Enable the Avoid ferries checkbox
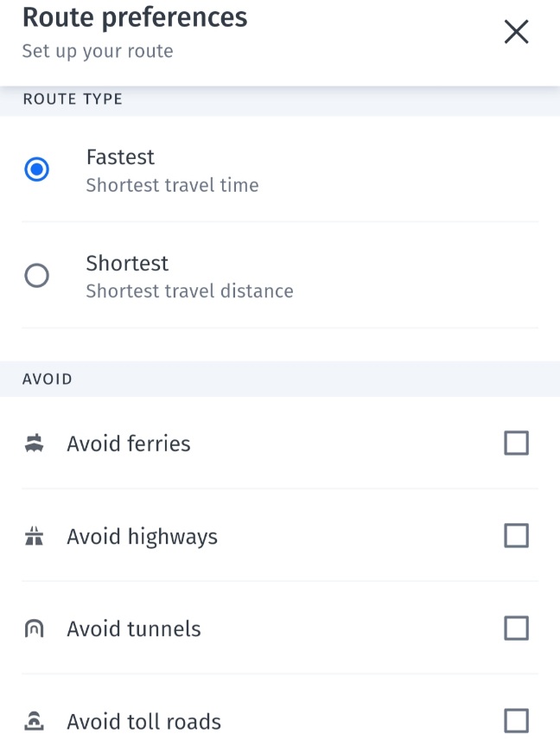The height and width of the screenshot is (747, 560). click(x=516, y=444)
